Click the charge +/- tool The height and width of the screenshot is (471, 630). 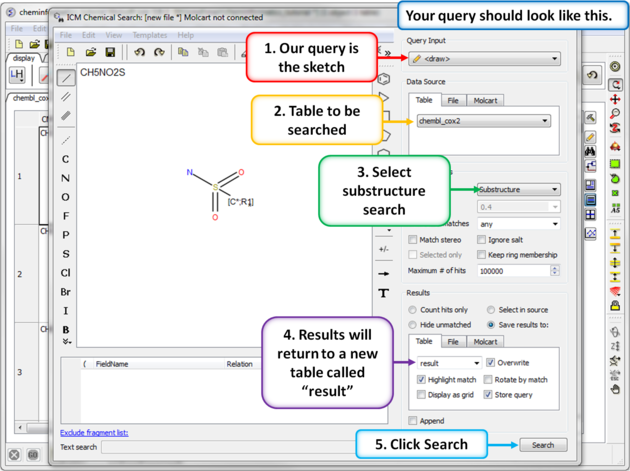[x=383, y=249]
